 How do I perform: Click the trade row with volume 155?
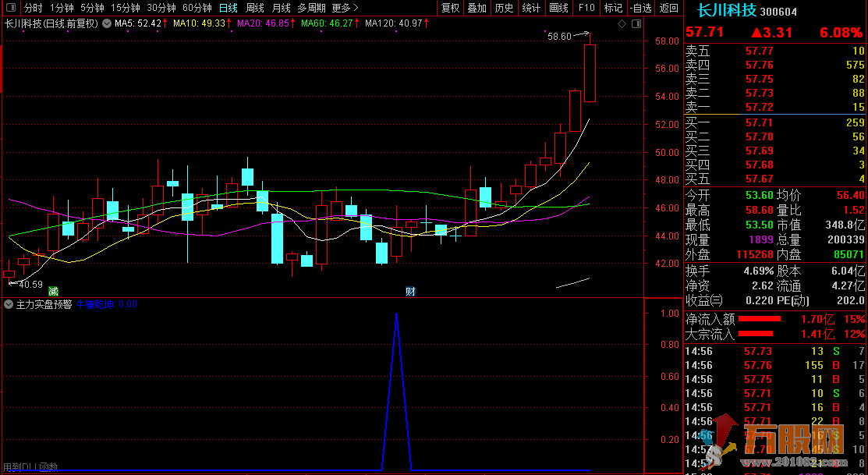[775, 365]
